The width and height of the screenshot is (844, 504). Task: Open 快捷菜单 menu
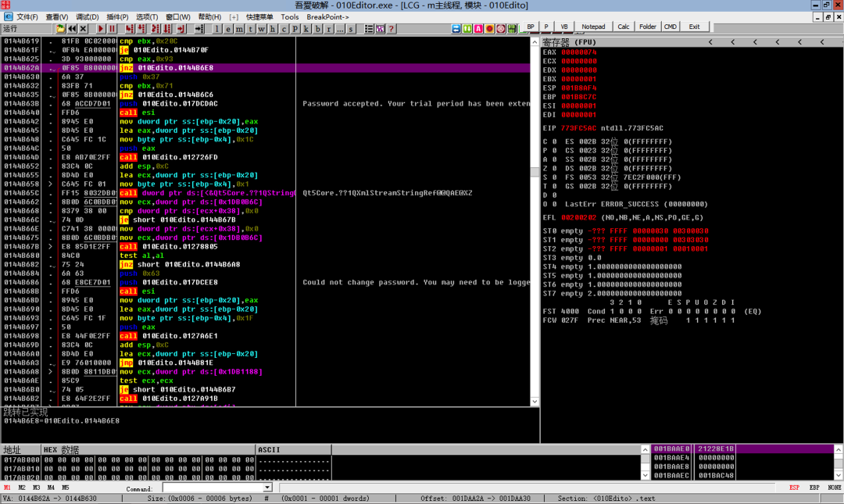coord(259,17)
